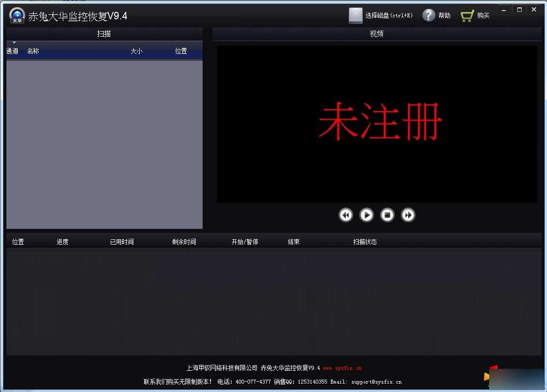The height and width of the screenshot is (392, 547).
Task: Click the 购买 shopping cart icon
Action: [467, 16]
